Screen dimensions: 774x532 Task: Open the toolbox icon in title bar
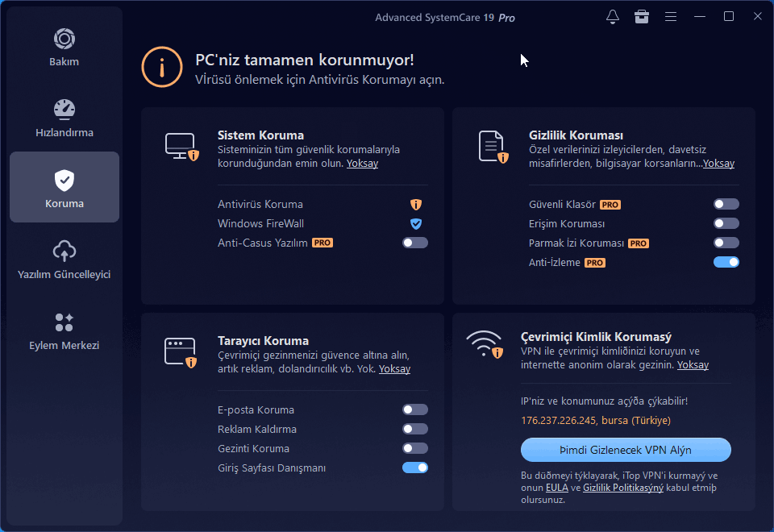point(642,17)
